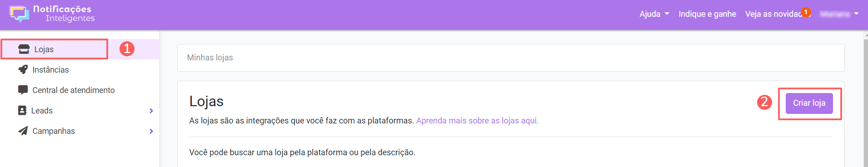The width and height of the screenshot is (868, 167).
Task: Select the Lojas store icon
Action: 24,49
